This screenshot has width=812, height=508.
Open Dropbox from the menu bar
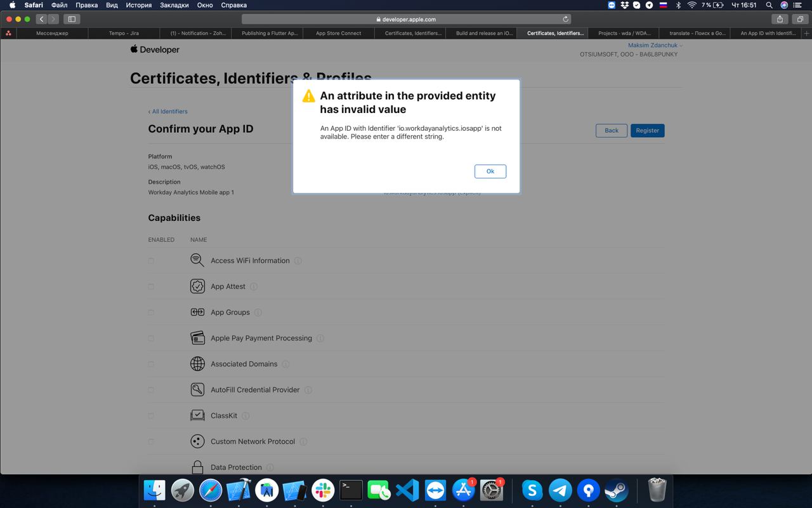(x=625, y=5)
